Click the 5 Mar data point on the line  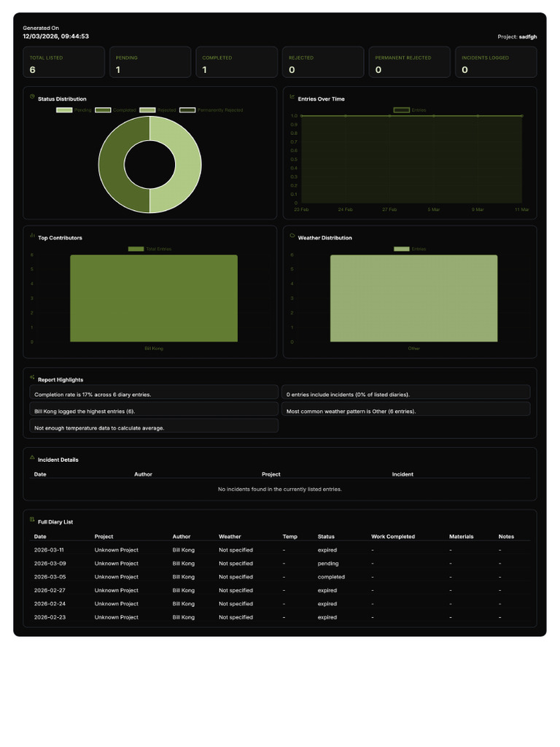(x=434, y=116)
